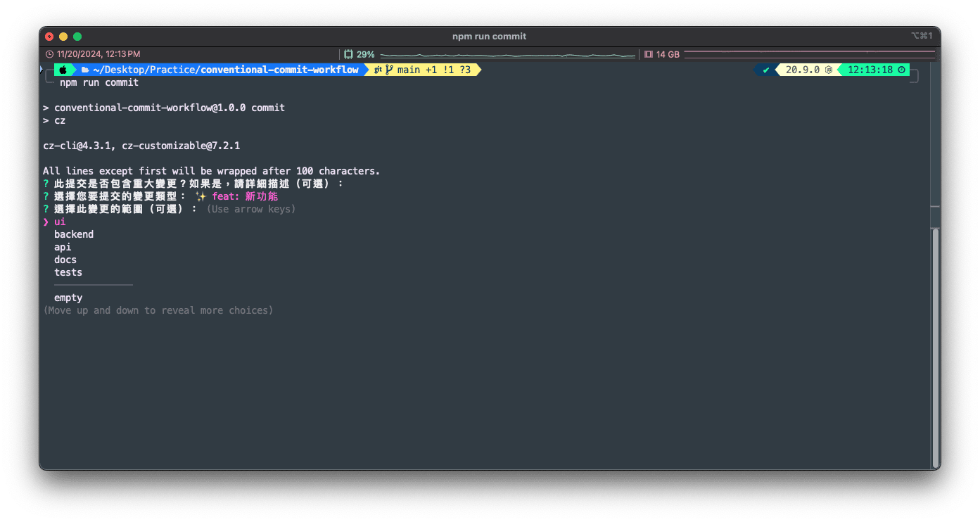
Task: Click the git branch icon in prompt
Action: (x=389, y=70)
